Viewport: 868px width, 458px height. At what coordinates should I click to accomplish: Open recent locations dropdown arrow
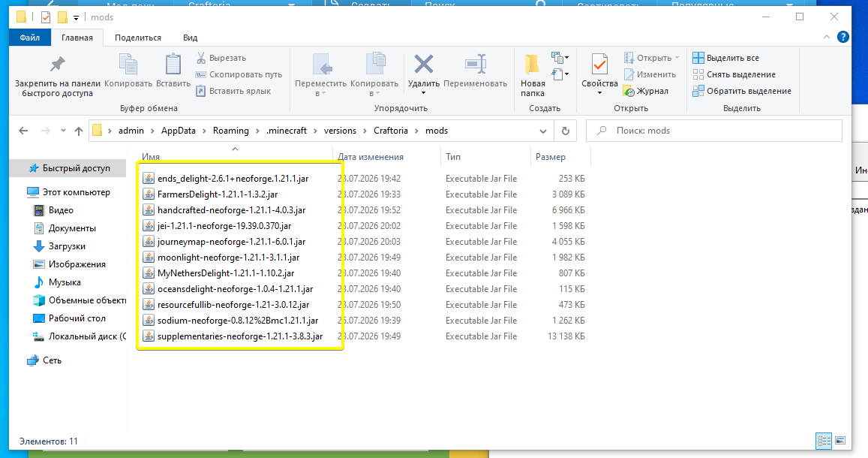pyautogui.click(x=63, y=131)
